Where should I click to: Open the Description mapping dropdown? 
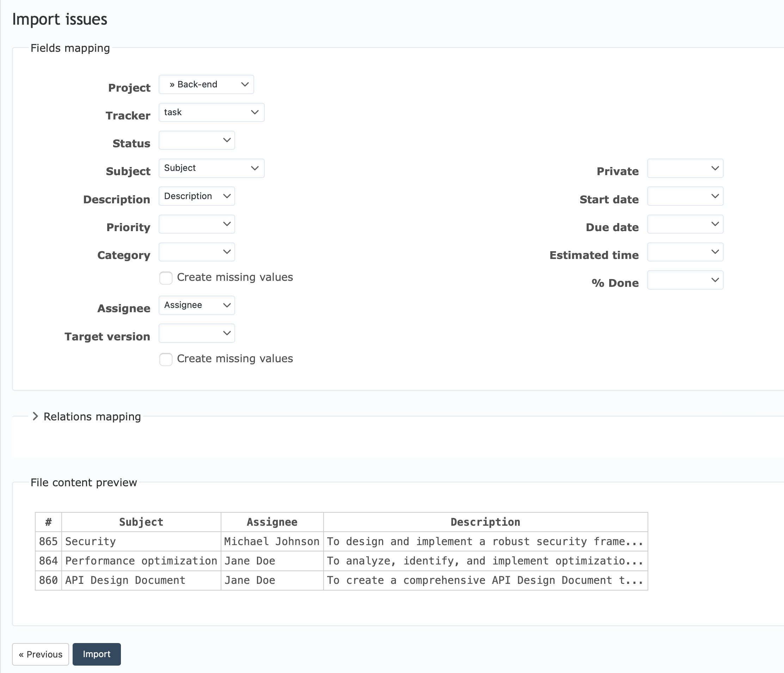[x=196, y=196]
